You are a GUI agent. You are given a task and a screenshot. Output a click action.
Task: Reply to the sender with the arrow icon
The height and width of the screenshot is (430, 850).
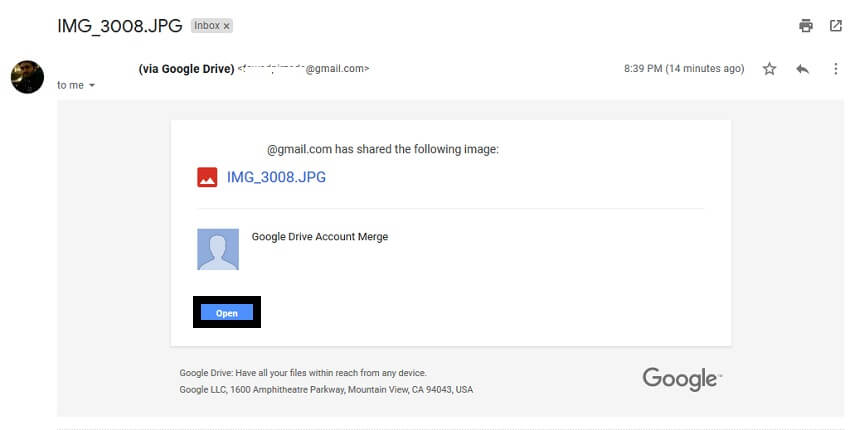pyautogui.click(x=802, y=69)
